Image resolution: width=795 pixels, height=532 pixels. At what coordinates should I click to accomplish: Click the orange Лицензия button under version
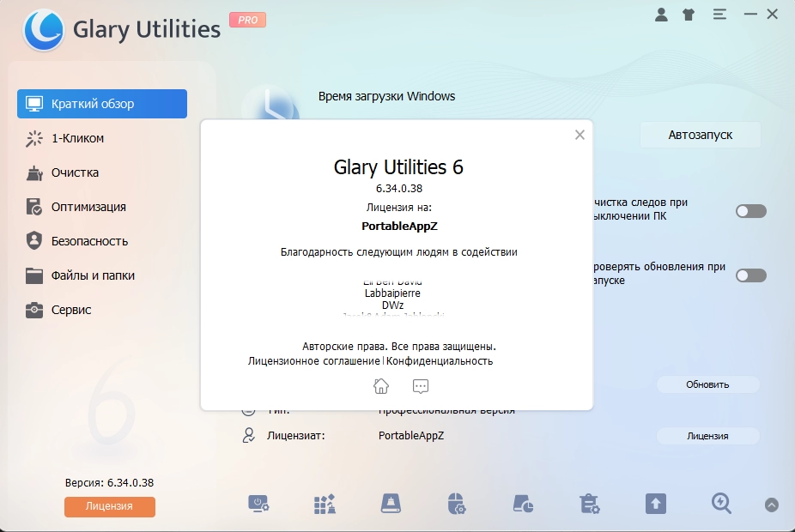click(x=110, y=506)
